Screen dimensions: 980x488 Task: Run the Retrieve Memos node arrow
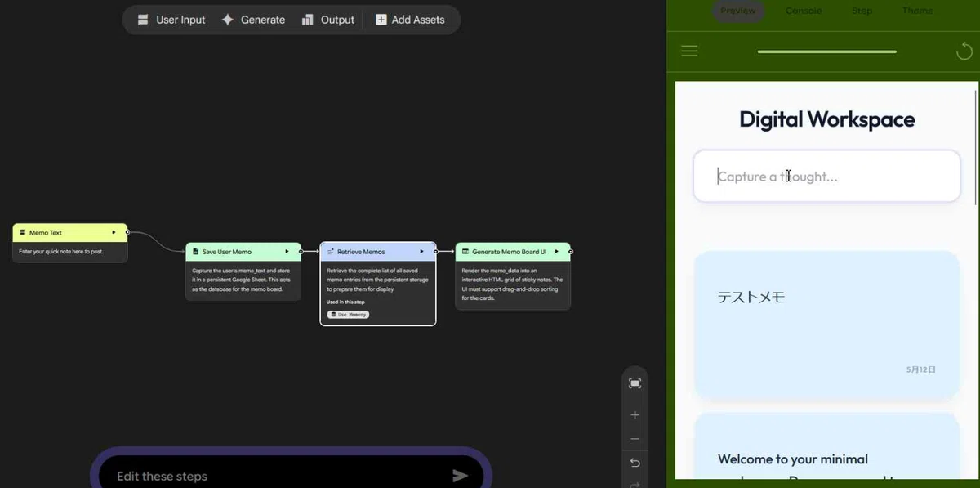[x=421, y=252]
